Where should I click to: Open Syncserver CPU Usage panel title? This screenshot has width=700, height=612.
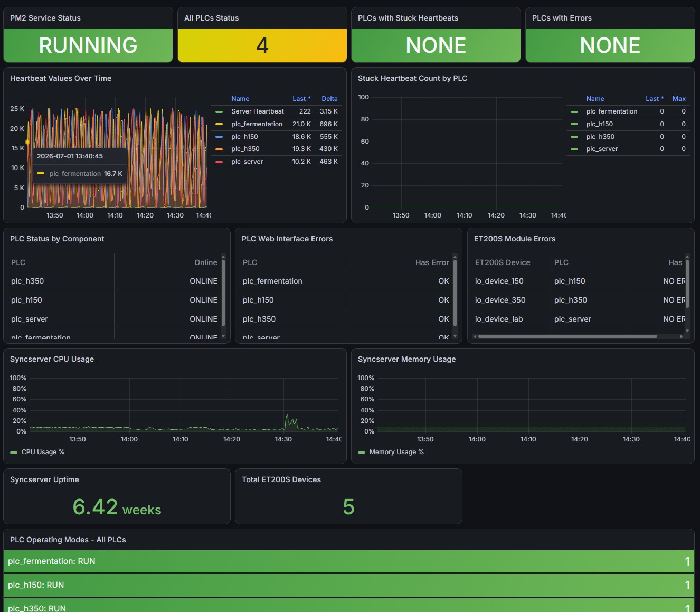(52, 359)
